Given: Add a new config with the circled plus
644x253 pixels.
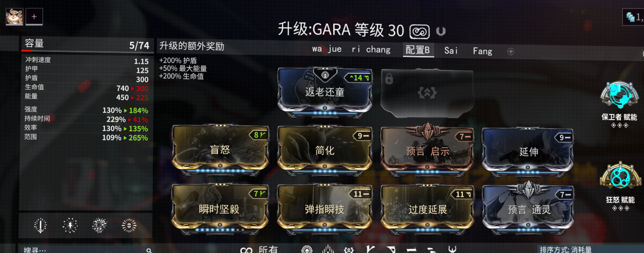Looking at the screenshot, I should (510, 51).
